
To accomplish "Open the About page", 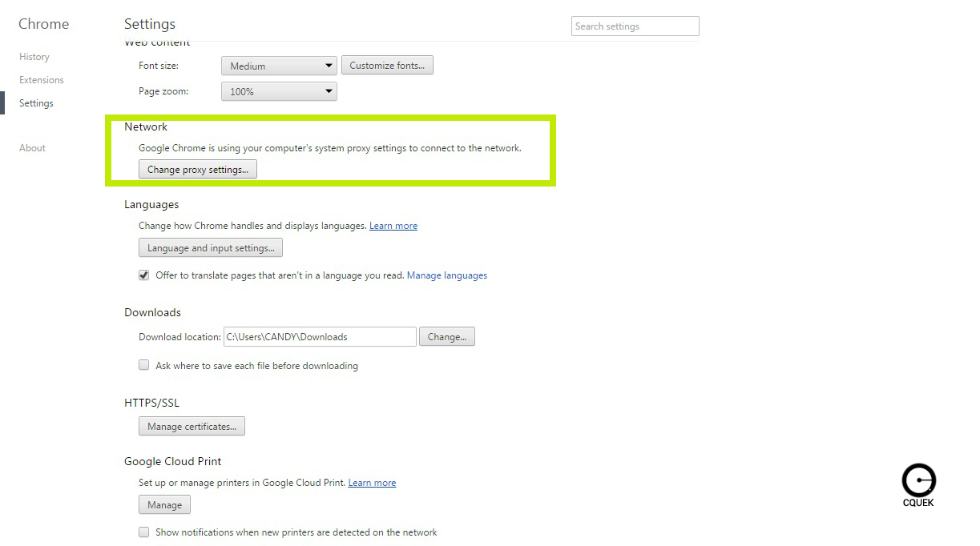I will coord(32,148).
